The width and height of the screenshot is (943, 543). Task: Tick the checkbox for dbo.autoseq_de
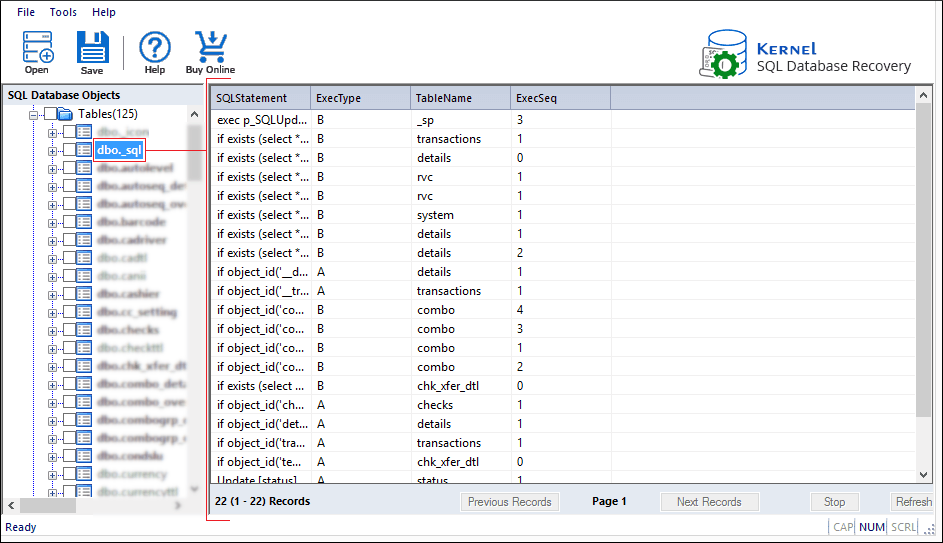[x=70, y=186]
